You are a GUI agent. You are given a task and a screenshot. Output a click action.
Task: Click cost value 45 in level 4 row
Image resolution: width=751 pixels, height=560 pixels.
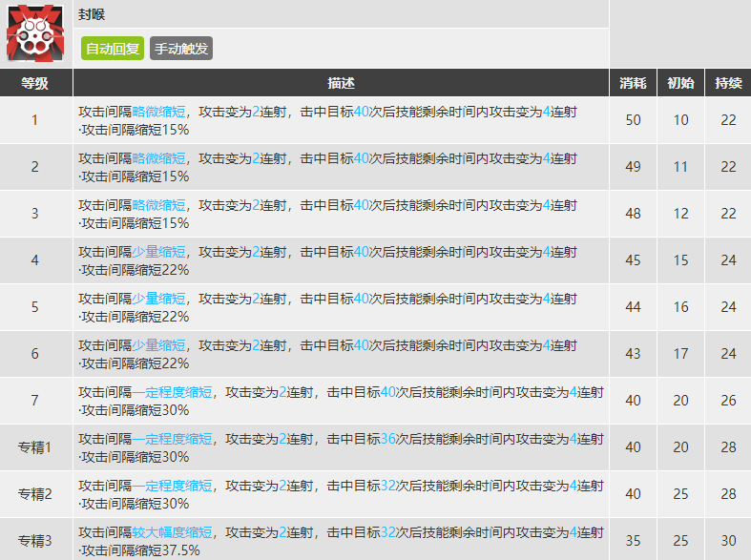point(633,260)
